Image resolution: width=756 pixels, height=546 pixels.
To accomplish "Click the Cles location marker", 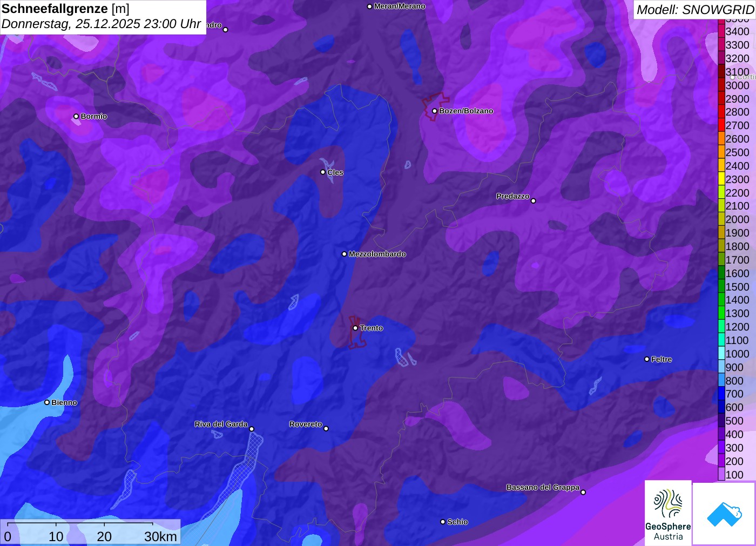I will click(323, 172).
